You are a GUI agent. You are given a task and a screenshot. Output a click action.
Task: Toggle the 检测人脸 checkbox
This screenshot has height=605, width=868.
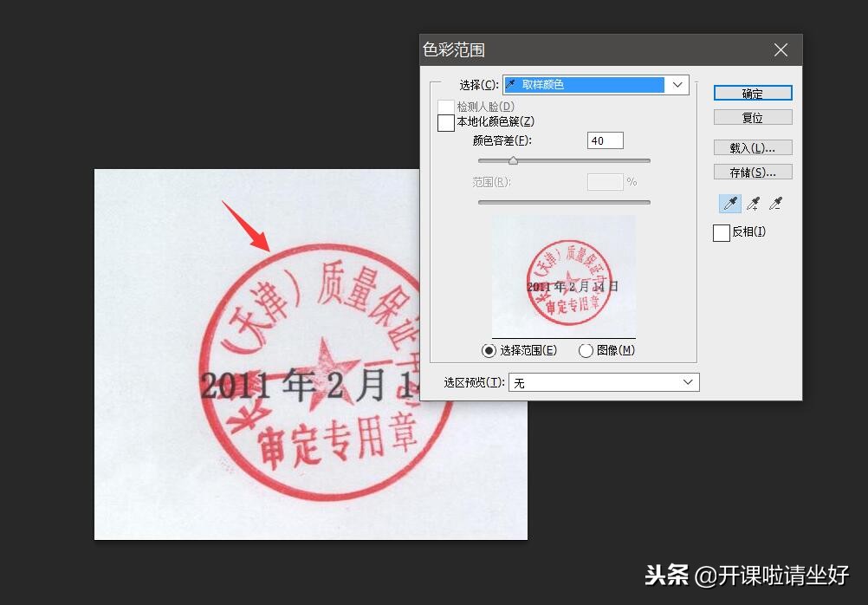point(446,106)
